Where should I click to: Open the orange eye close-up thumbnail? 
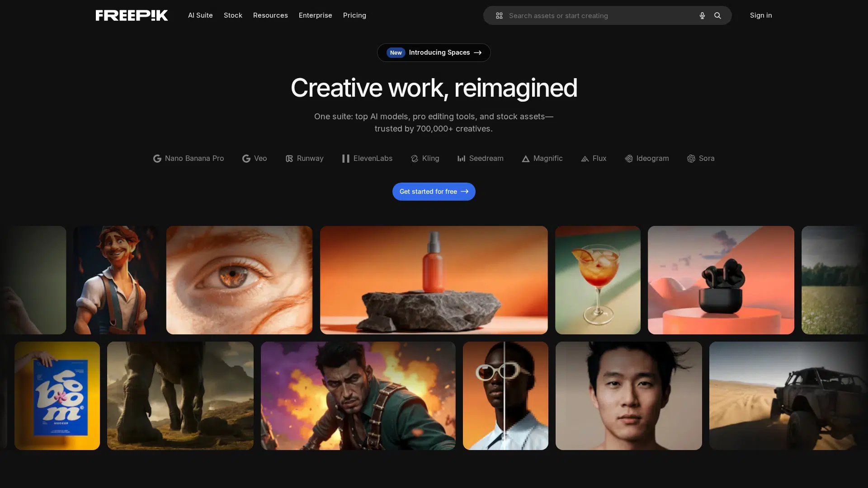pyautogui.click(x=239, y=280)
